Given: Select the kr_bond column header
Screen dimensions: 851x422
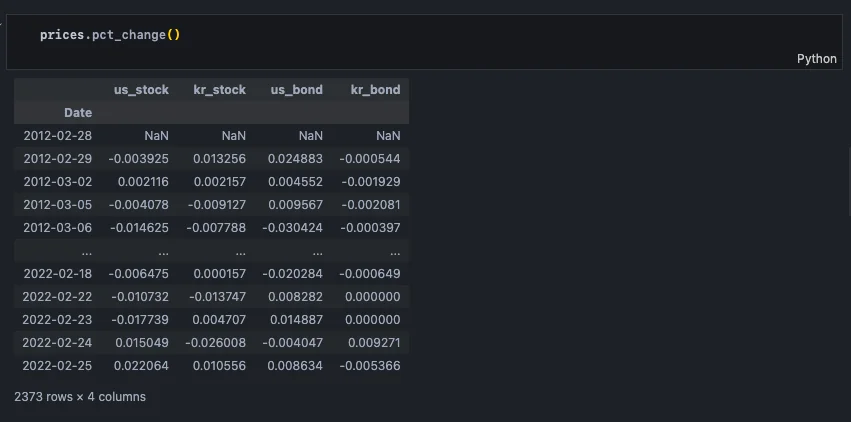Looking at the screenshot, I should pyautogui.click(x=374, y=90).
